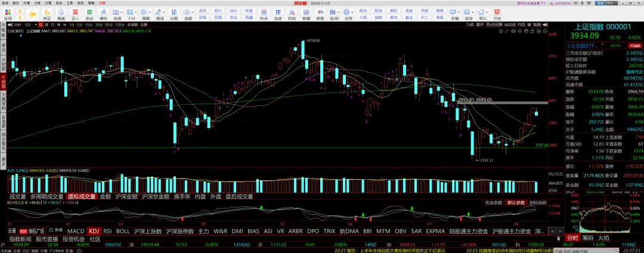Viewport: 644px width, 253px height.
Task: Open the 指数新闻 link
Action: click(x=20, y=239)
